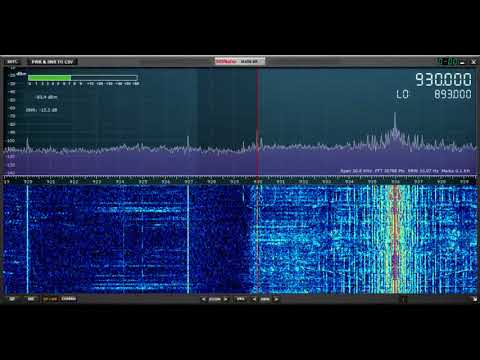Click the red-yellow strong carrier in waterfall
Screen dimensions: 480x360
[x=395, y=239]
